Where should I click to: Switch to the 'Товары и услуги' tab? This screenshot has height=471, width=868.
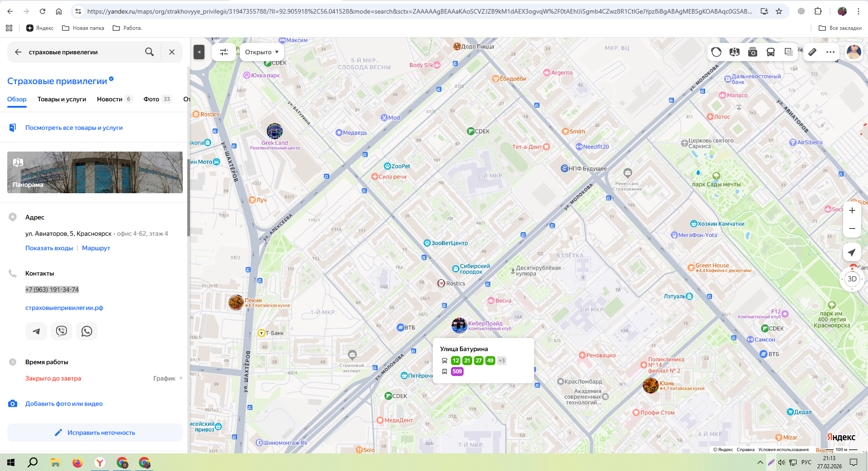tap(62, 99)
